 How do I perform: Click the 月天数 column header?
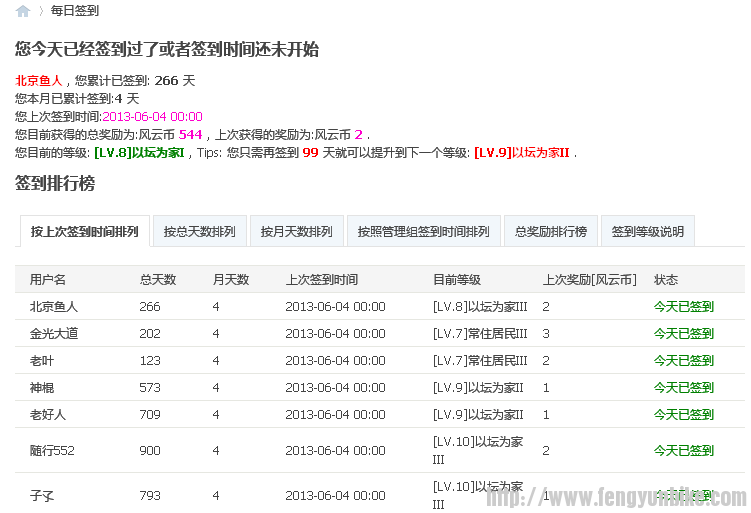coord(231,279)
